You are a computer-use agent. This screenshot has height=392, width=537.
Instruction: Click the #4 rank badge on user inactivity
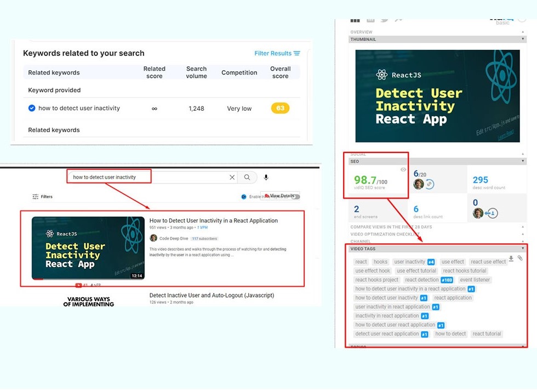point(431,262)
